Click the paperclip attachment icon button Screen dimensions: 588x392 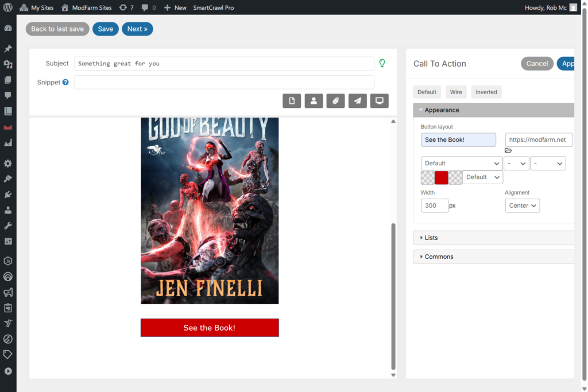click(335, 101)
